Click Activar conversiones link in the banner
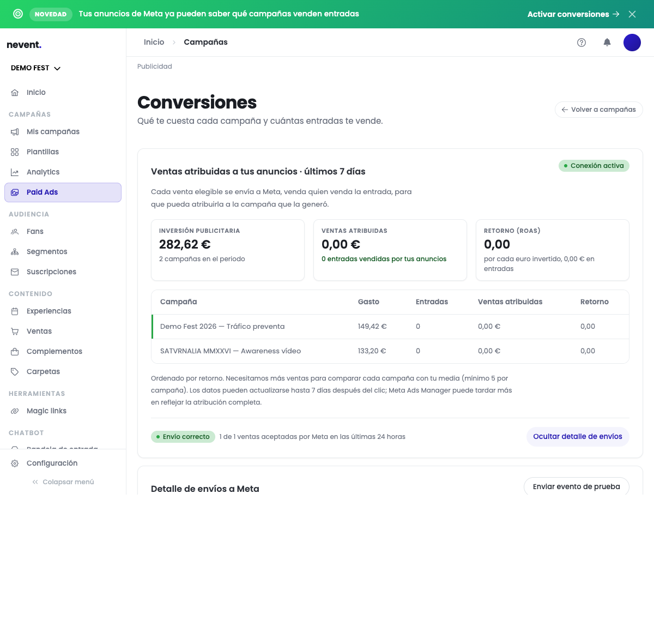654x644 pixels. (573, 14)
